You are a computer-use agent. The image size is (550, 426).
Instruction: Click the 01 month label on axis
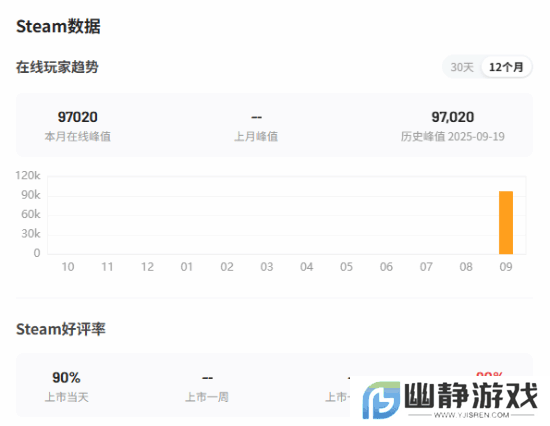click(x=187, y=267)
